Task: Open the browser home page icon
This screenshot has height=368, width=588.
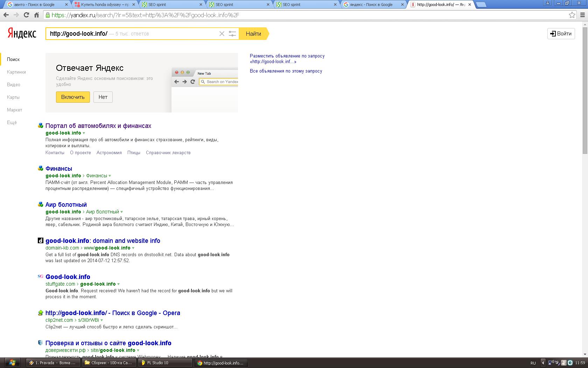Action: coord(36,15)
